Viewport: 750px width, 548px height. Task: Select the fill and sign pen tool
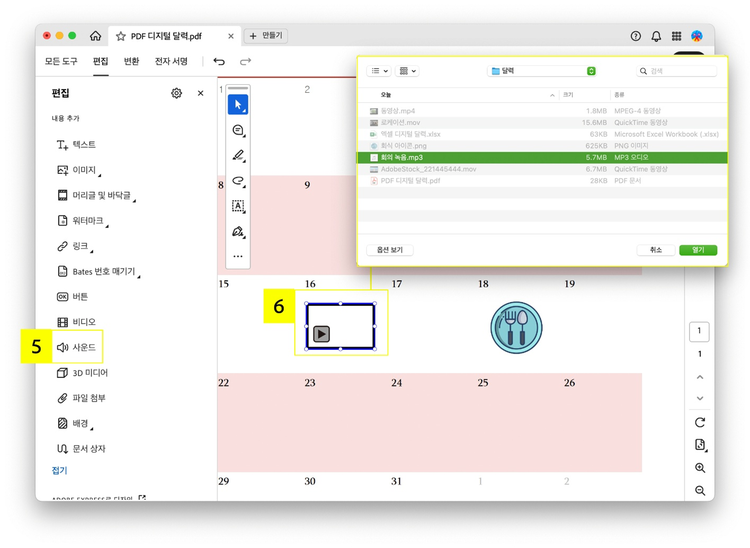point(238,231)
